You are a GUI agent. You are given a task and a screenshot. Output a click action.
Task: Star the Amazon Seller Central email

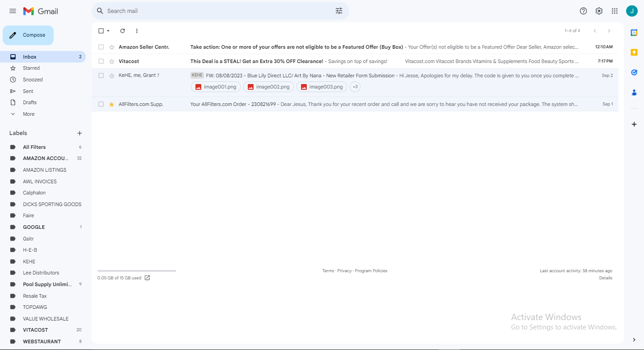pyautogui.click(x=112, y=47)
